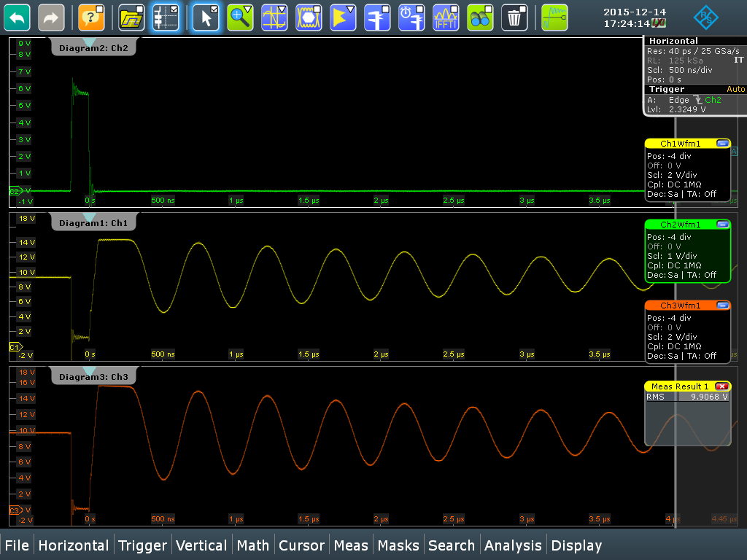Click the Scl: 500 ns/div value
This screenshot has width=747, height=560.
click(690, 70)
